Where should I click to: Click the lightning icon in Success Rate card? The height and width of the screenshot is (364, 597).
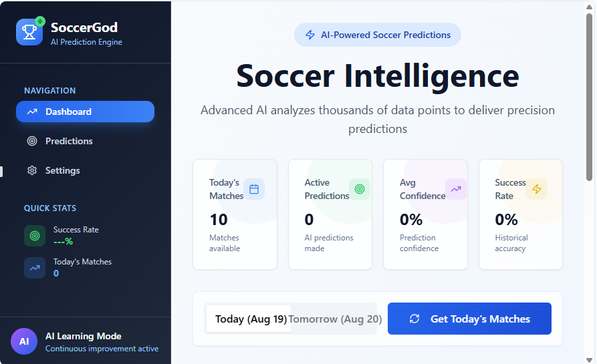537,189
